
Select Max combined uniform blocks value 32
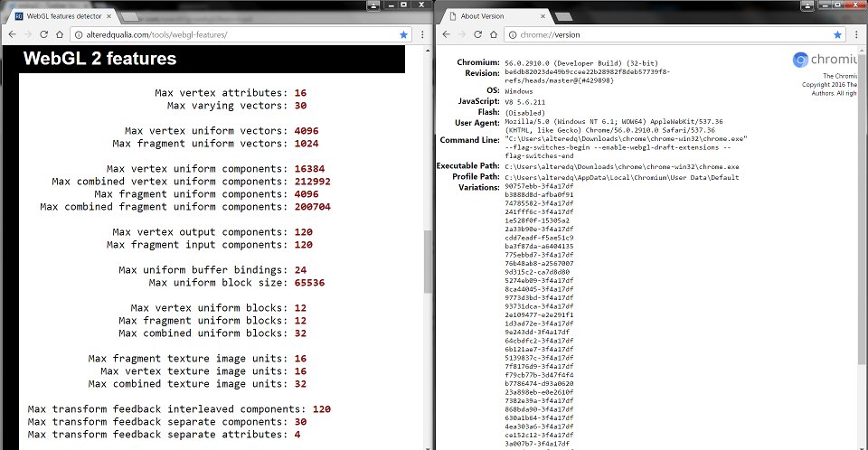tap(300, 333)
